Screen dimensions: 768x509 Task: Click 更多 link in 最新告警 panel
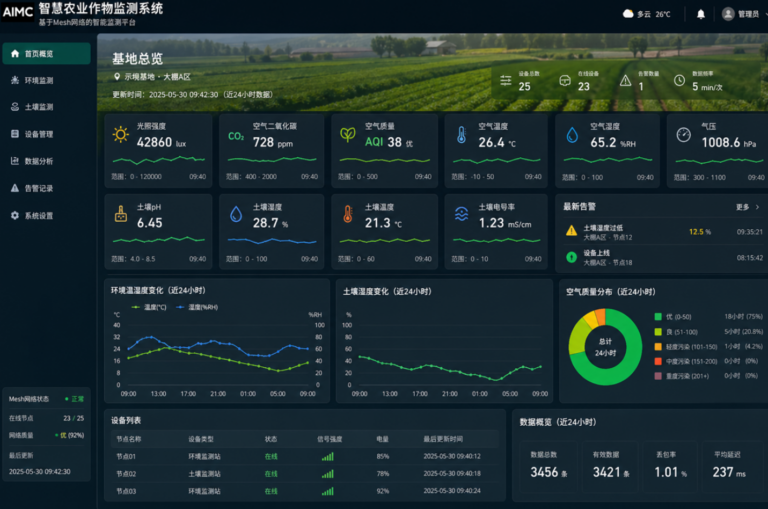743,207
